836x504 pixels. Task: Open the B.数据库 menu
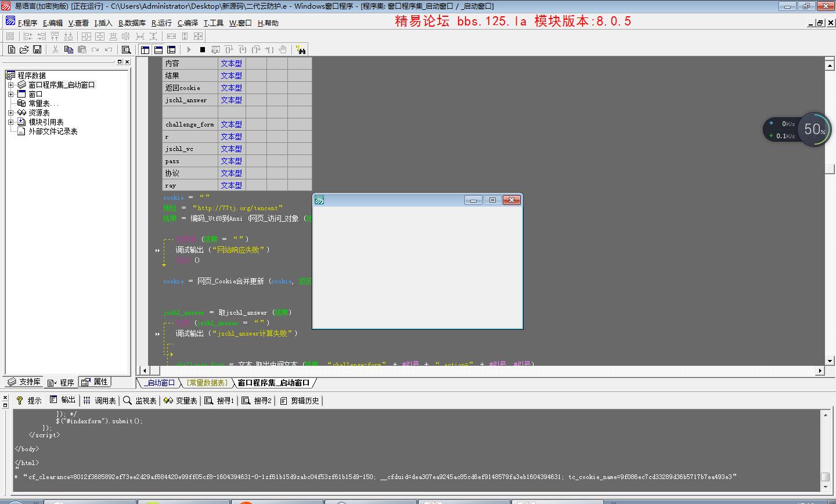pyautogui.click(x=132, y=23)
